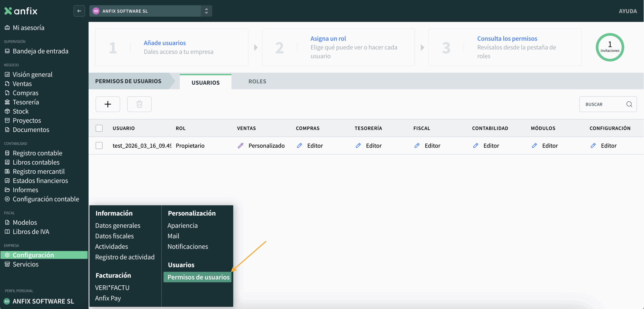This screenshot has width=644, height=309.
Task: Click the back arrow icon in header
Action: pos(79,11)
